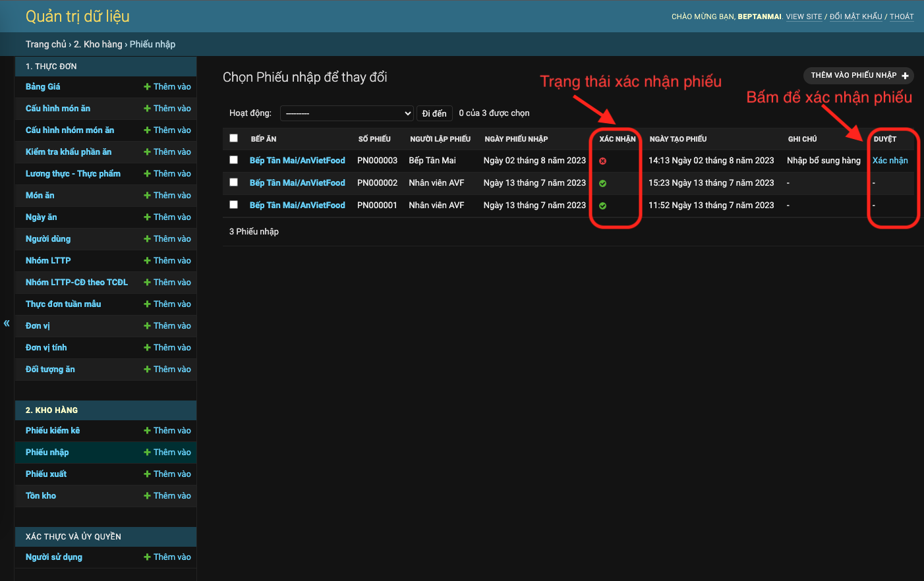Click the add icon beside Tồn kho
Image resolution: width=924 pixels, height=581 pixels.
(x=146, y=495)
